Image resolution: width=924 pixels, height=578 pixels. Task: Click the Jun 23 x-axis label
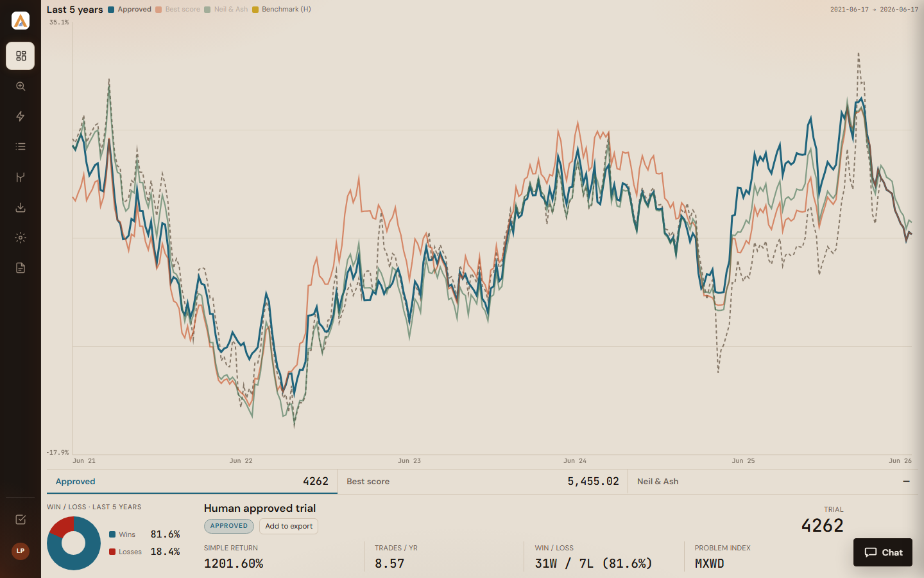409,461
